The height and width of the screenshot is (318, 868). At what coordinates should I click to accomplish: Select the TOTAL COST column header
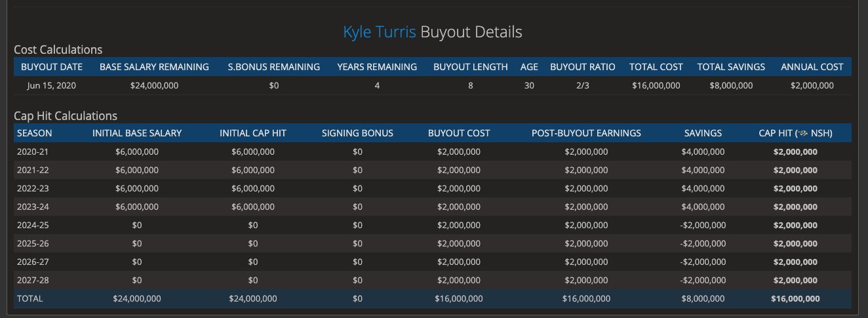pyautogui.click(x=656, y=67)
